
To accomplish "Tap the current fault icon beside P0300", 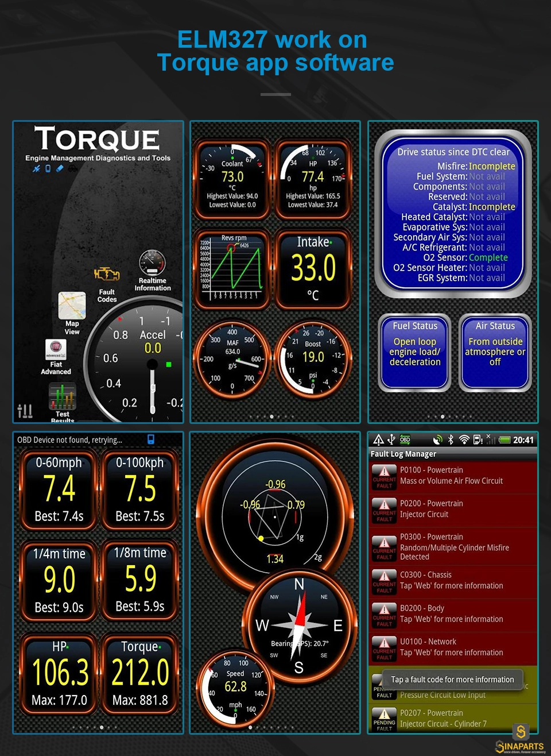I will click(385, 547).
